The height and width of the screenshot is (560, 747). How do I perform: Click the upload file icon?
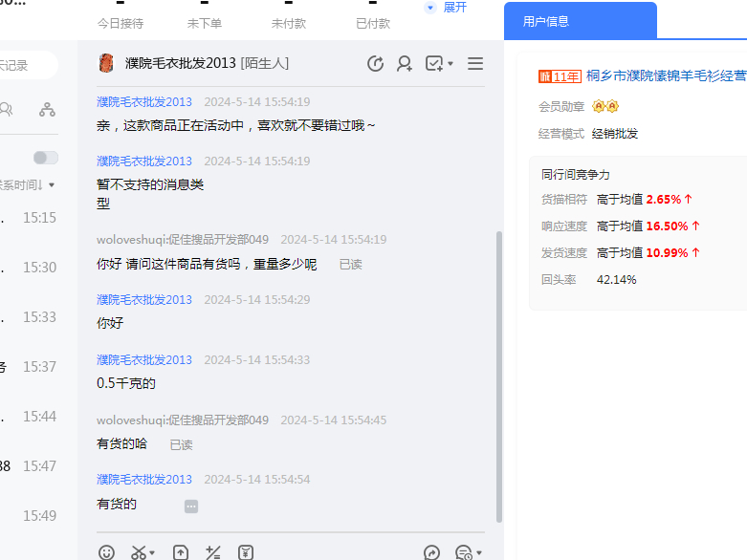181,552
